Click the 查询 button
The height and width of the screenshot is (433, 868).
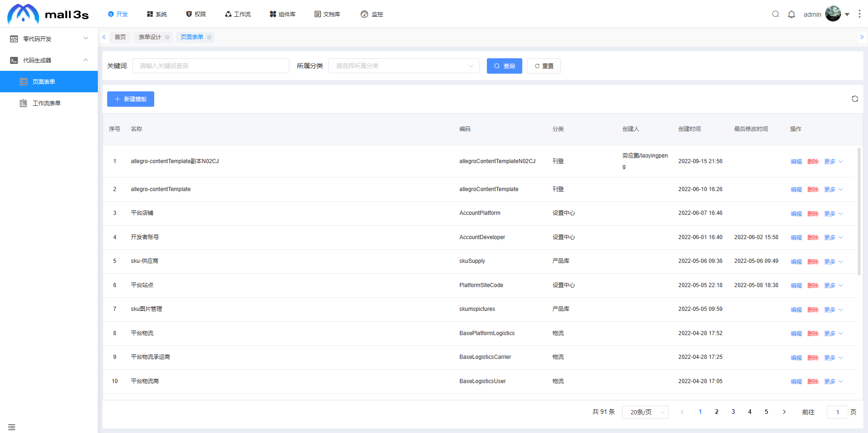point(505,66)
